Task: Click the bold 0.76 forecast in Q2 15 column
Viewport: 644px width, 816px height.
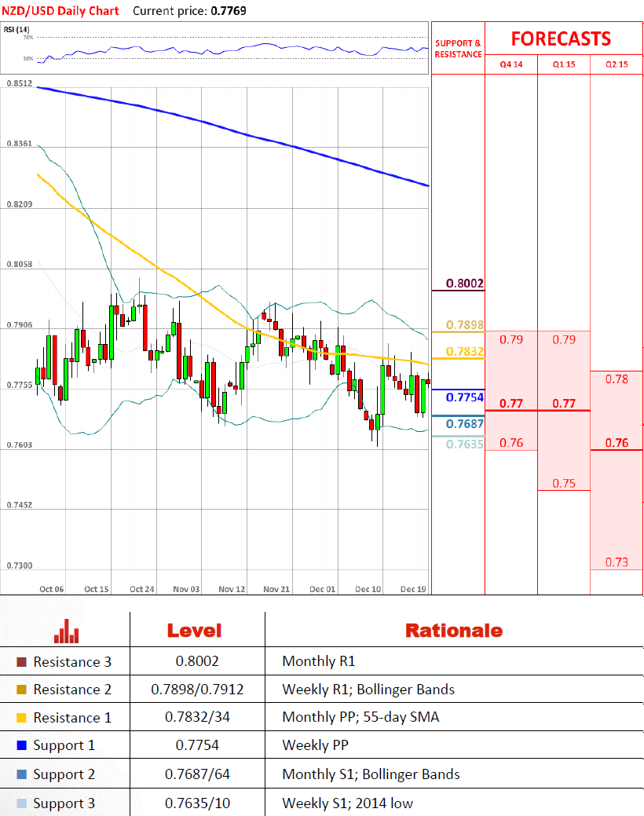Action: 617,443
